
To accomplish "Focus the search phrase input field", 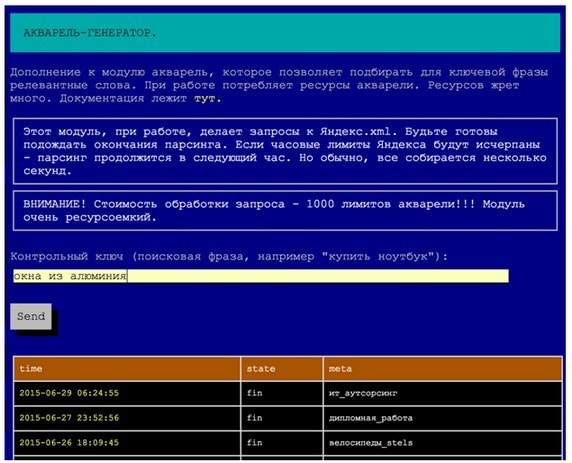I will click(261, 276).
